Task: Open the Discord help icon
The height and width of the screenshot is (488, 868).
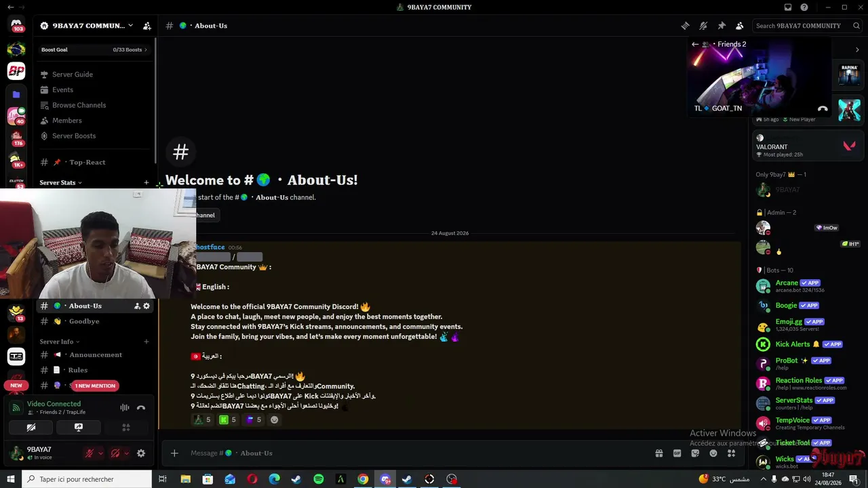Action: click(x=804, y=7)
